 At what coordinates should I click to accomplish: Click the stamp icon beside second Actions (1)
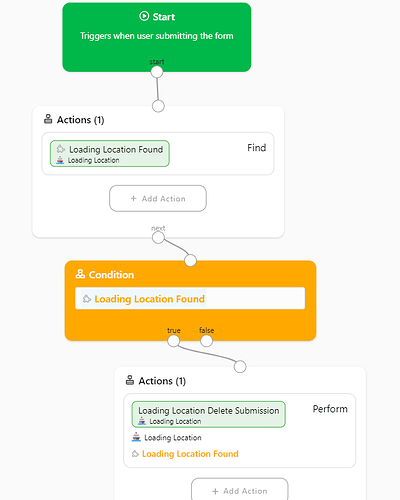coord(130,380)
